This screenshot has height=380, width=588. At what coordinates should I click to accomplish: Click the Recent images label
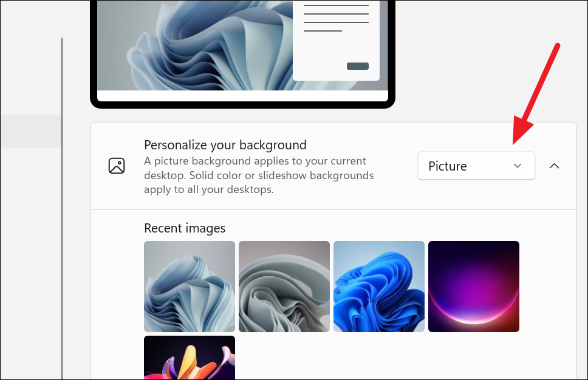pos(185,228)
